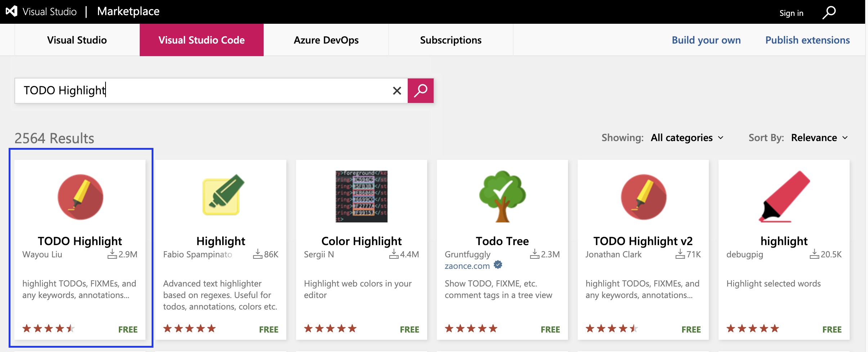Open the Todo Tree green tree icon
Viewport: 868px width, 352px height.
point(502,197)
